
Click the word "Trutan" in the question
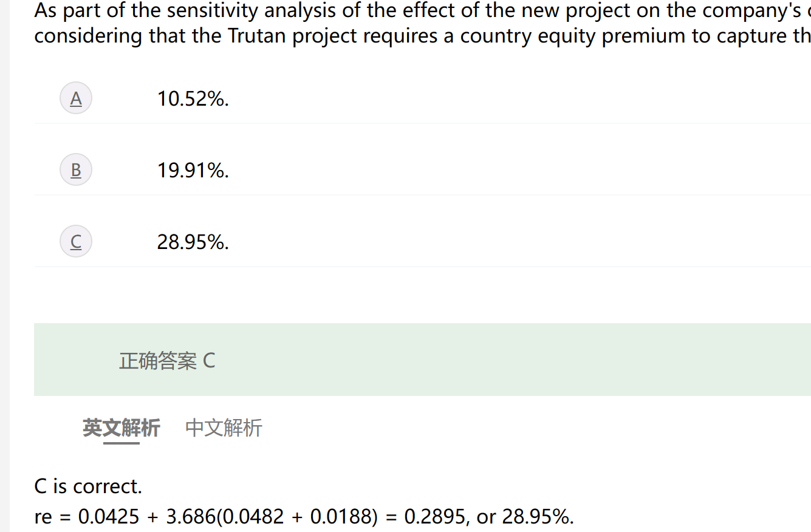click(x=258, y=36)
